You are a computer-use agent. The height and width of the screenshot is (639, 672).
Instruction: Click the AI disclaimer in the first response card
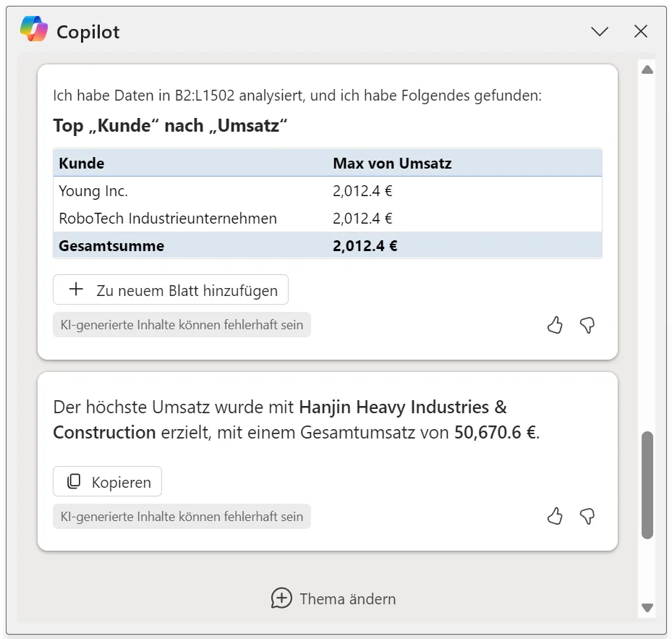point(182,325)
